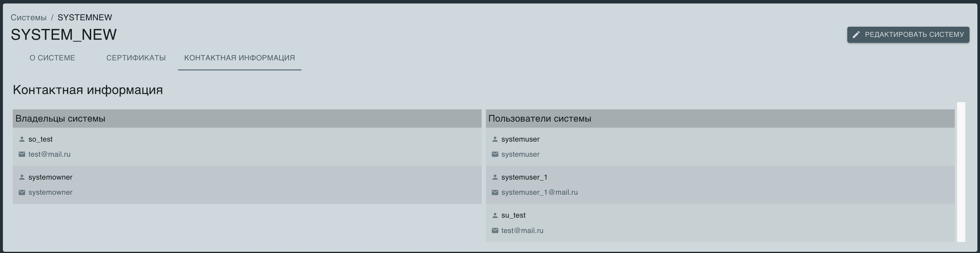This screenshot has height=253, width=980.
Task: Click the person icon beside so_test
Action: (22, 140)
